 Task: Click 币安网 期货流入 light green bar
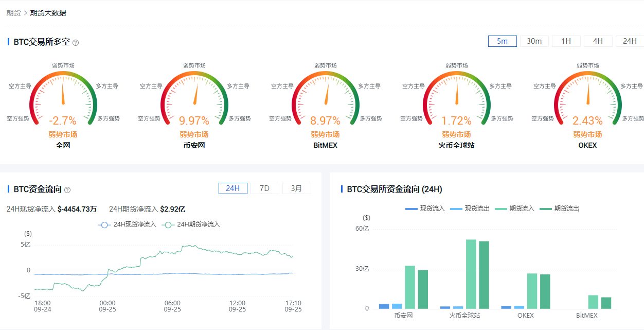[410, 287]
